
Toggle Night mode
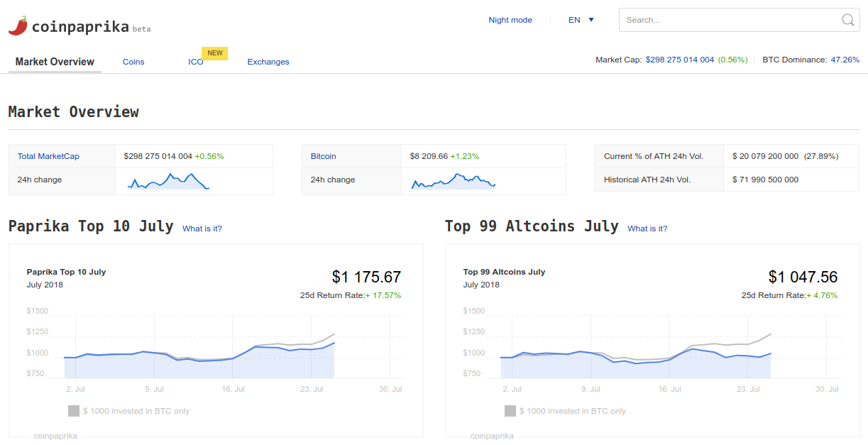pyautogui.click(x=510, y=20)
